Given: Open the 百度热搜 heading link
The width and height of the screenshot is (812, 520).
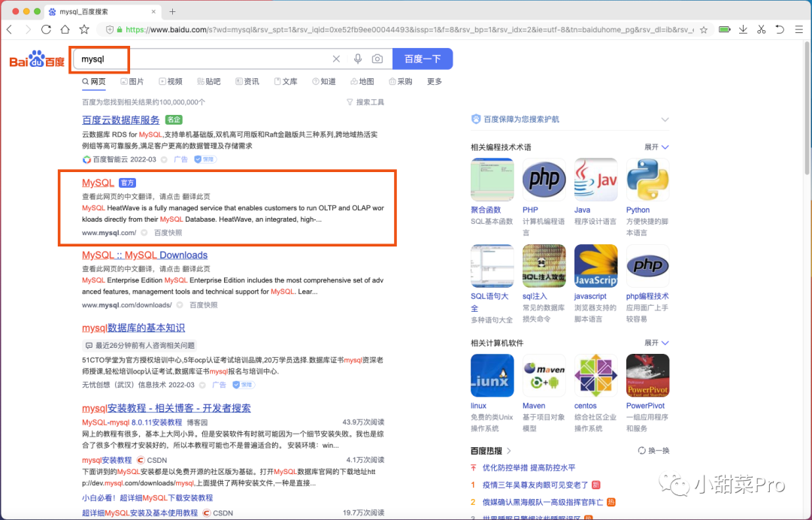Looking at the screenshot, I should [491, 451].
